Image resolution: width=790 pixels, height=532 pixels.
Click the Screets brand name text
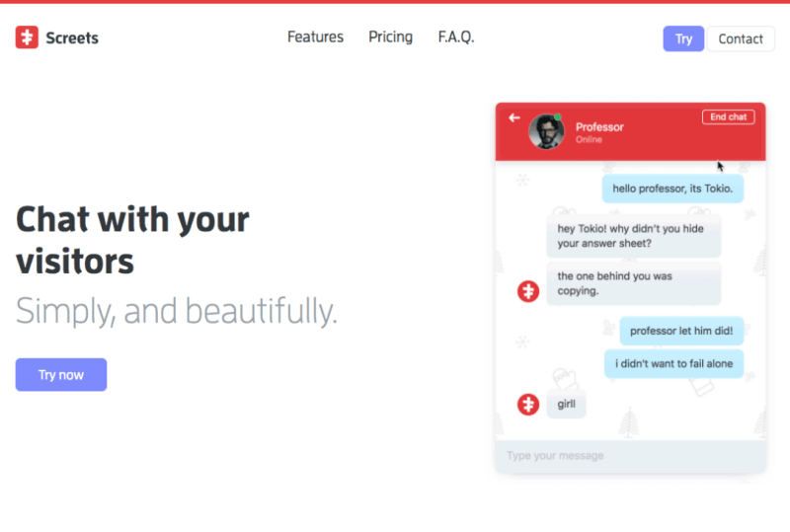[72, 38]
